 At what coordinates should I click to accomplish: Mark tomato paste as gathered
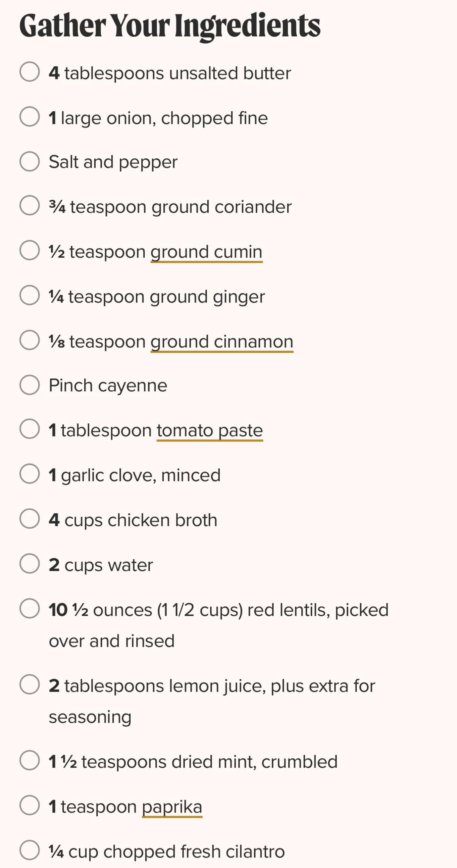tap(30, 429)
